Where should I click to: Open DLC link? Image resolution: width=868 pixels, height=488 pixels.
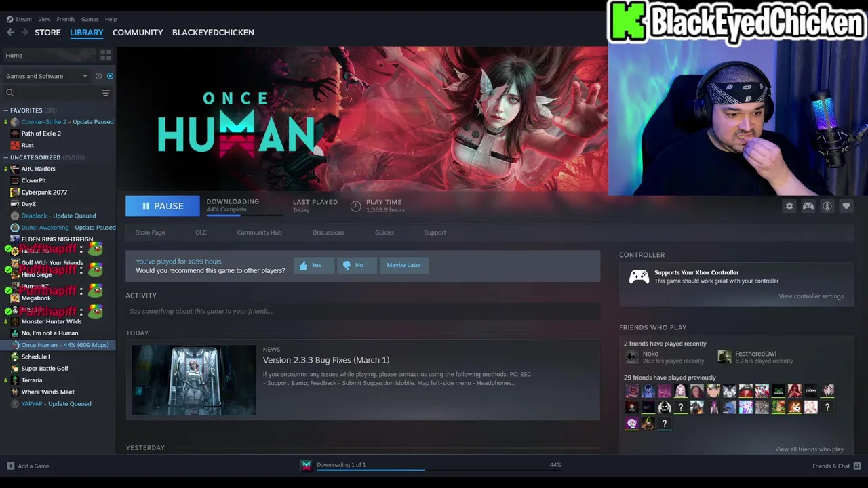point(201,232)
